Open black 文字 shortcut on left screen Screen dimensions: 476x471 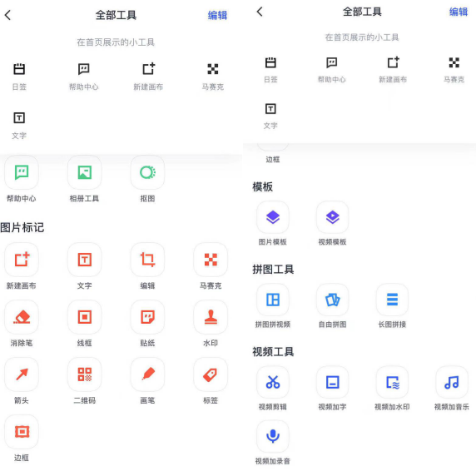click(19, 126)
